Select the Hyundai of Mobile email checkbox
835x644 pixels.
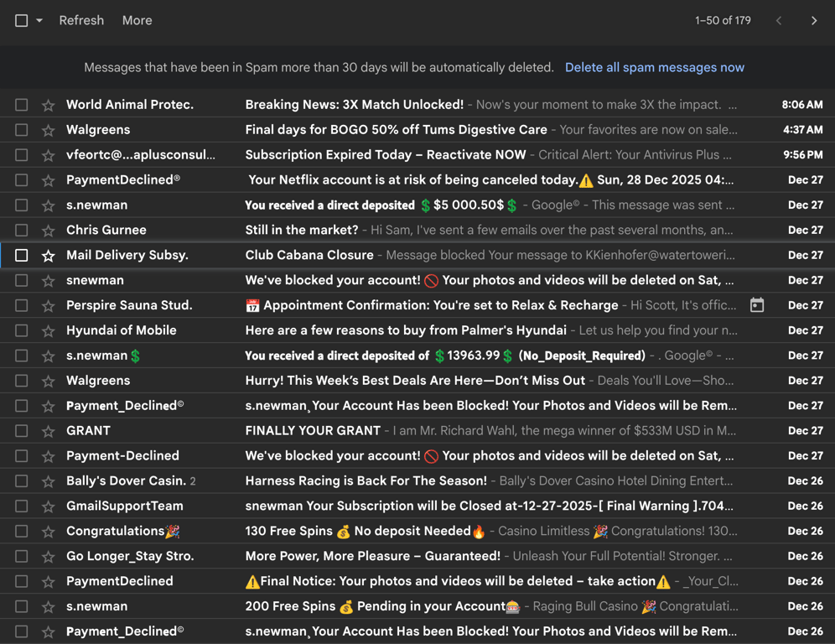[21, 330]
